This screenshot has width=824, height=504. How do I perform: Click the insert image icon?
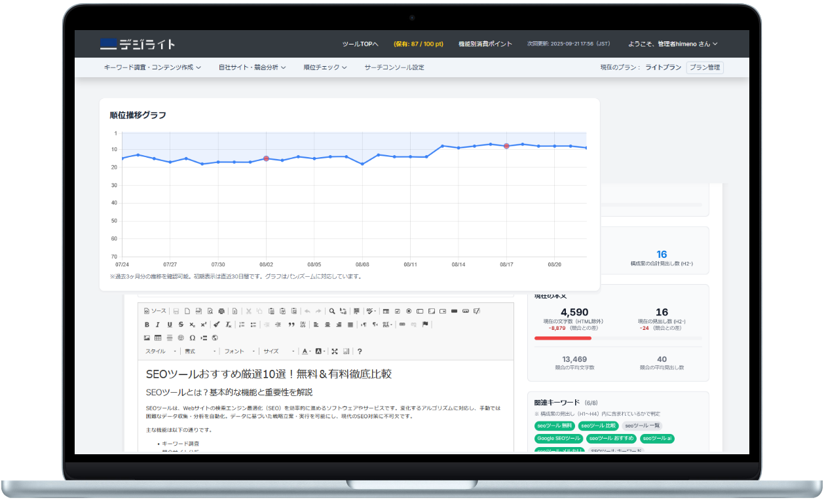pos(147,338)
